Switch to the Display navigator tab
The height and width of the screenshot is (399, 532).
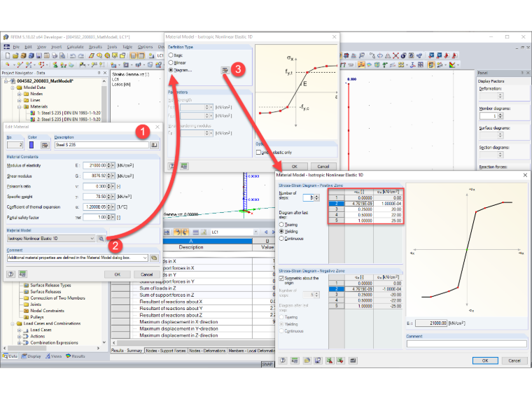tap(31, 356)
